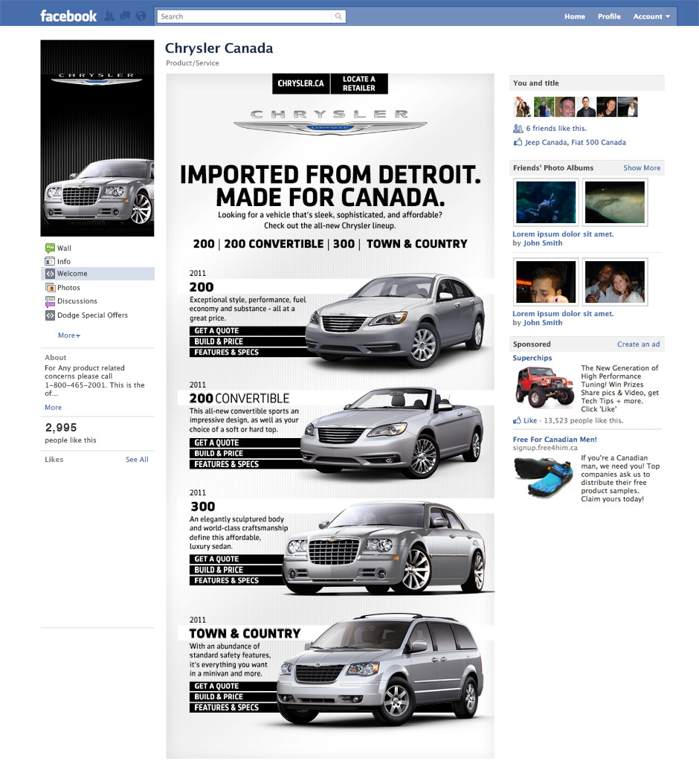Image resolution: width=699 pixels, height=784 pixels.
Task: Click the blue shoes ad image
Action: point(544,477)
